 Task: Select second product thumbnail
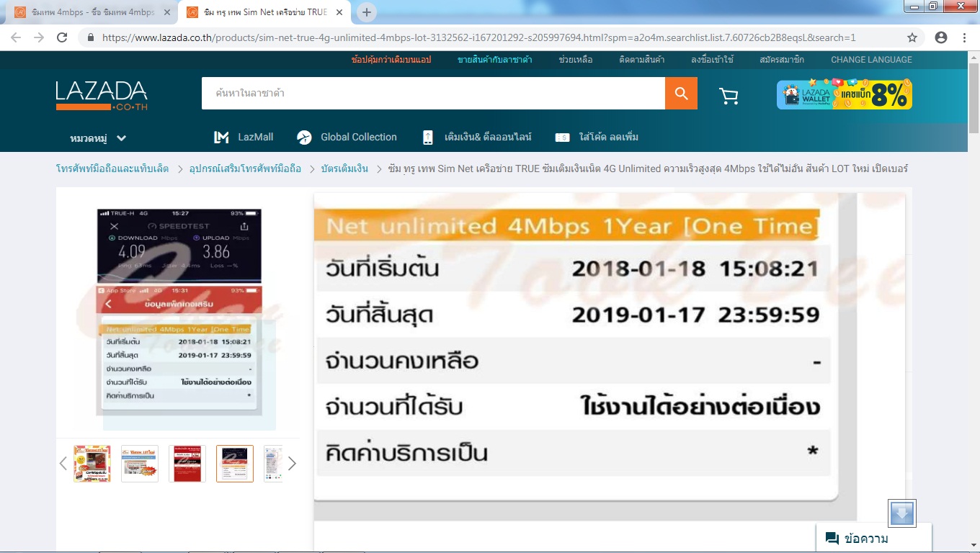tap(140, 463)
